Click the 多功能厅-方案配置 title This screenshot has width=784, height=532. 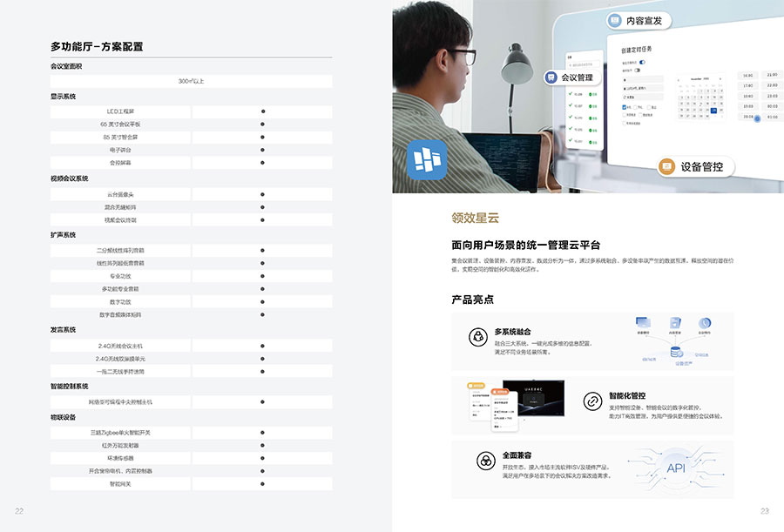coord(96,46)
